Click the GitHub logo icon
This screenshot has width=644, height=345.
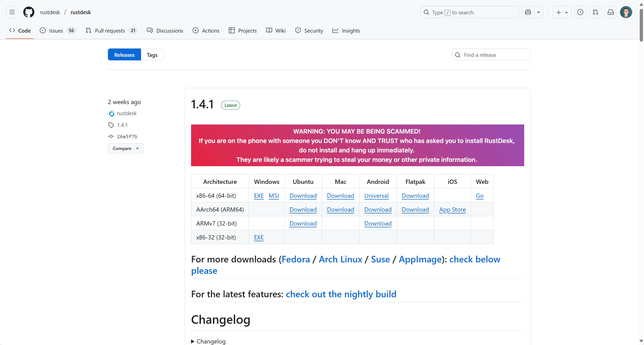[x=29, y=12]
